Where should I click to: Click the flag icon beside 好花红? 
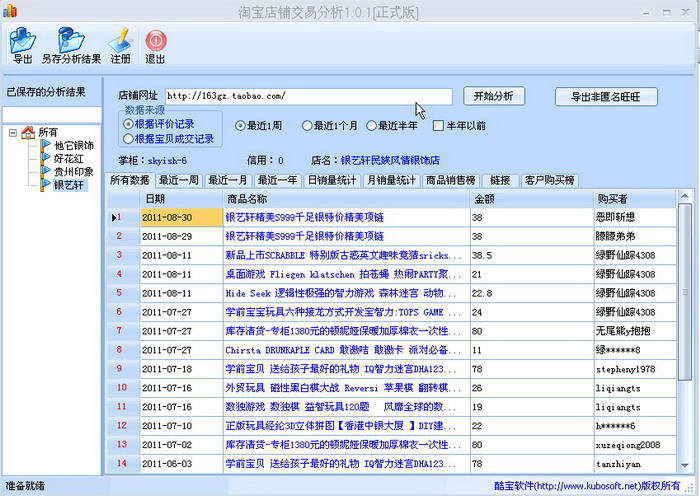coord(45,158)
